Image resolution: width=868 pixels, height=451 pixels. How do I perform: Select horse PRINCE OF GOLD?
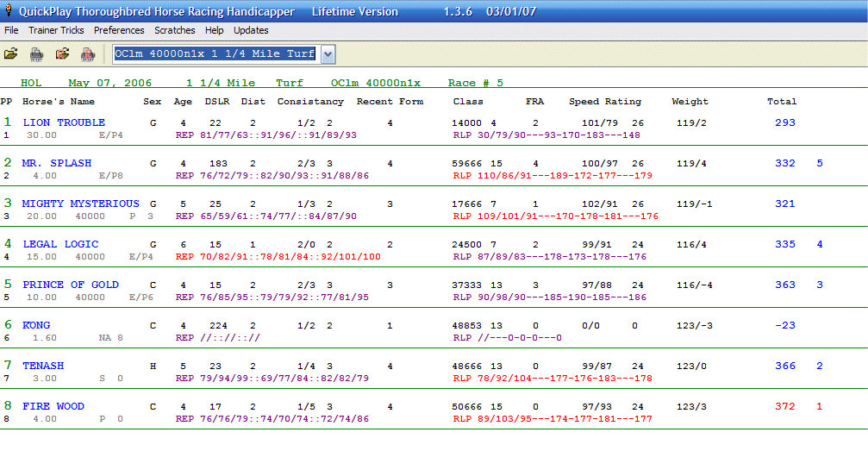71,285
